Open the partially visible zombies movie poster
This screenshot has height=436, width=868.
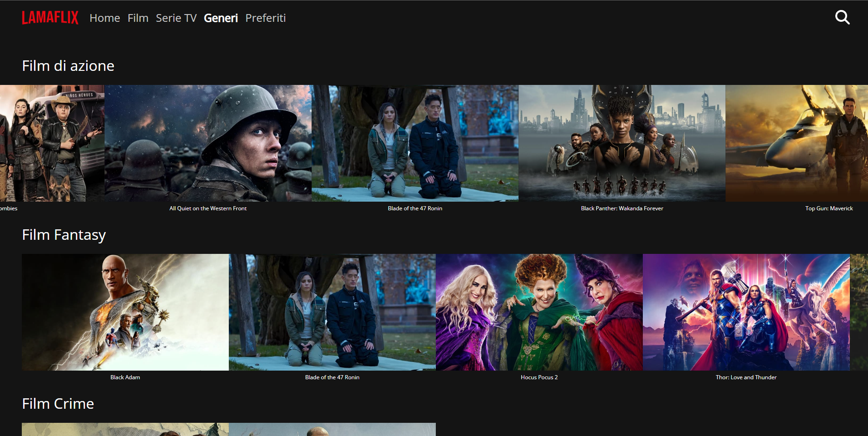pos(52,143)
